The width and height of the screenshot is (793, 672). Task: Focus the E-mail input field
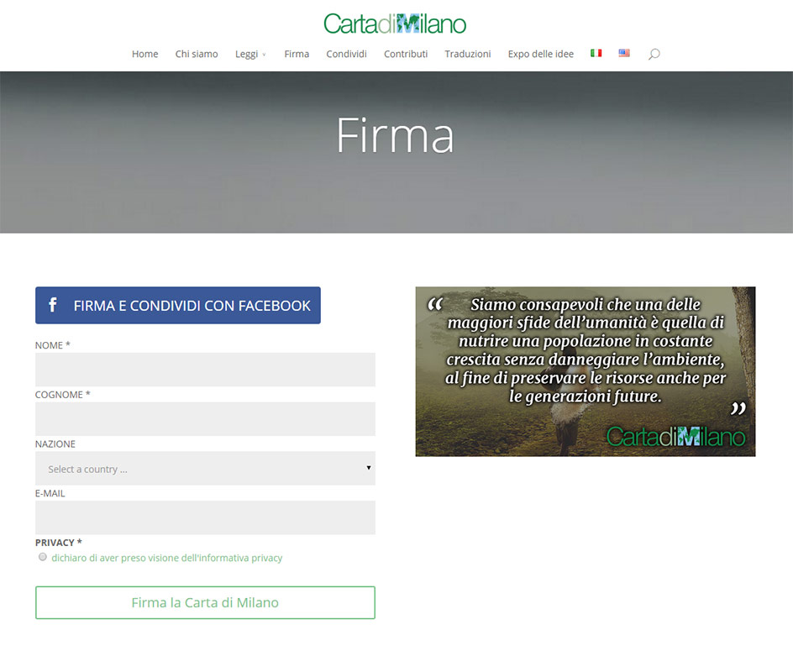205,517
